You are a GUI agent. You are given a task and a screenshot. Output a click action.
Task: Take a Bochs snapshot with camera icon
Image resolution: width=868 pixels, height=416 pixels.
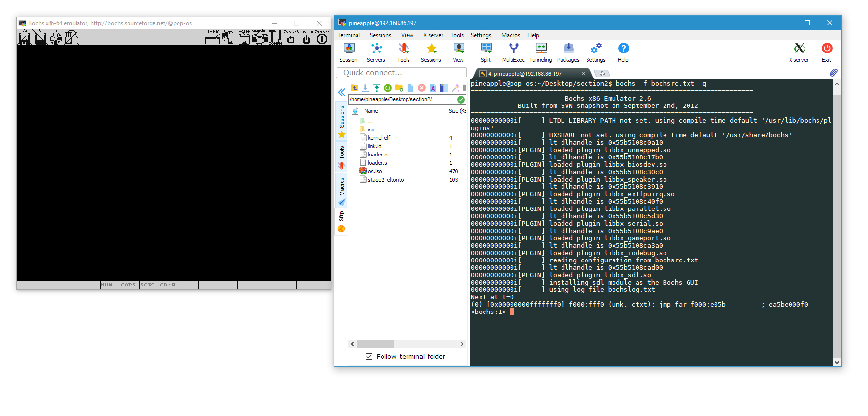click(260, 37)
